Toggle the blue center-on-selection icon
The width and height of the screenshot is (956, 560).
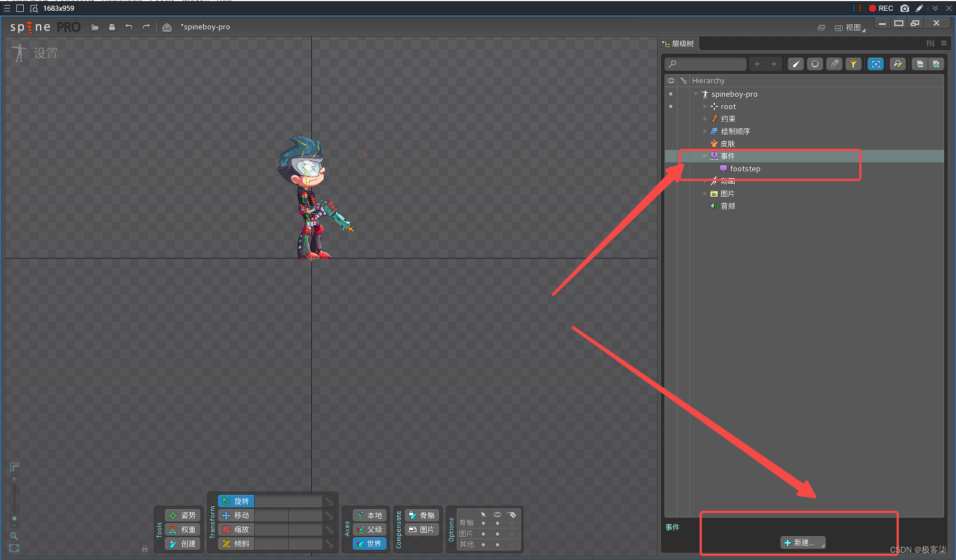[x=876, y=64]
